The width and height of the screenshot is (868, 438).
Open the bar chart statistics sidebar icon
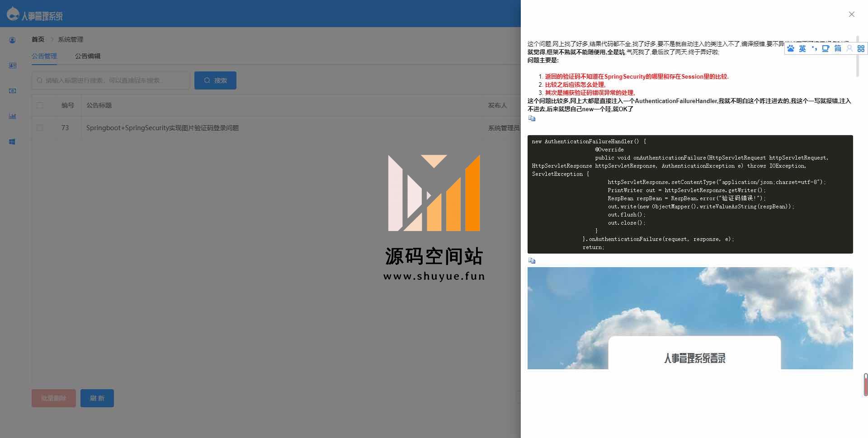pyautogui.click(x=12, y=116)
